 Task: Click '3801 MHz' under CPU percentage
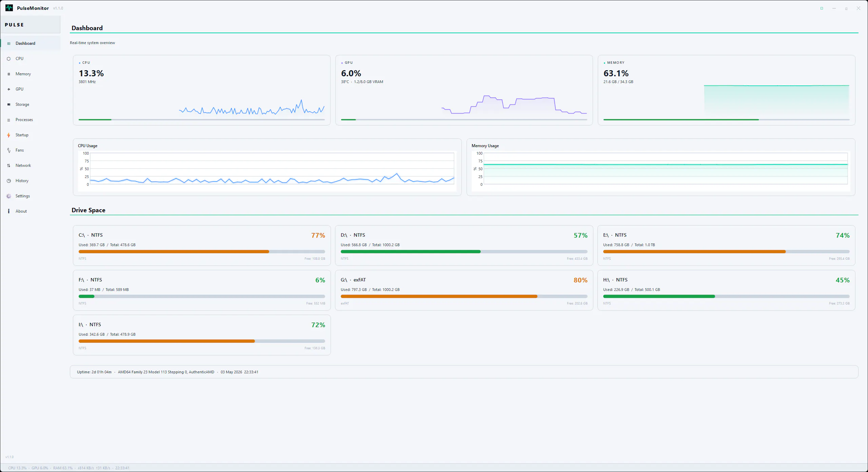click(87, 82)
